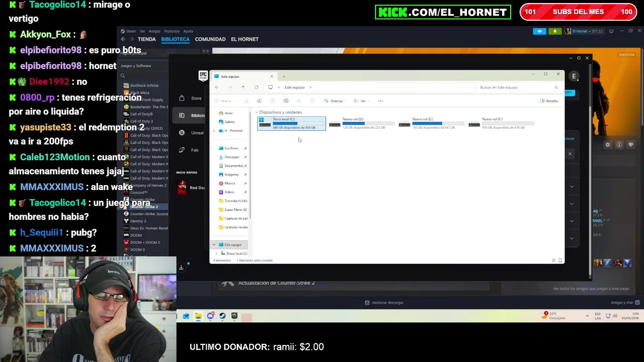Click the Rename icon in Explorer toolbar

click(x=286, y=101)
